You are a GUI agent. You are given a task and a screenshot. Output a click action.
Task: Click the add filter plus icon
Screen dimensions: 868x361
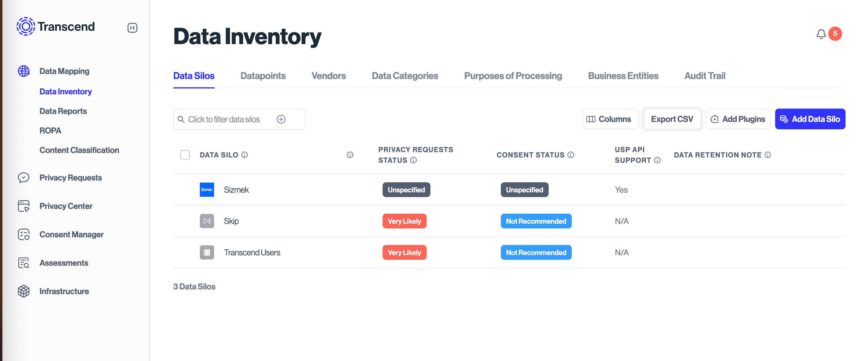tap(281, 119)
